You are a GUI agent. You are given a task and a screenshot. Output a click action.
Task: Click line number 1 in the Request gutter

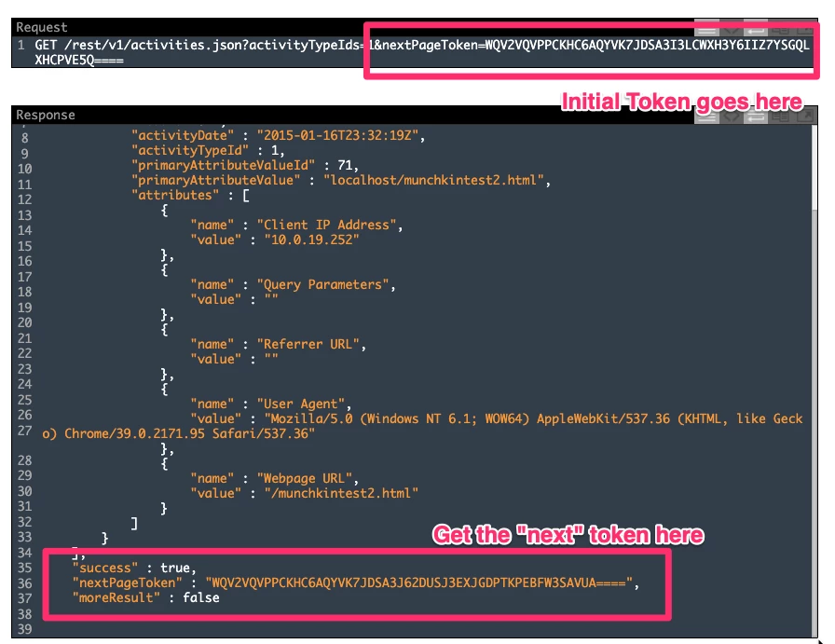click(x=21, y=45)
